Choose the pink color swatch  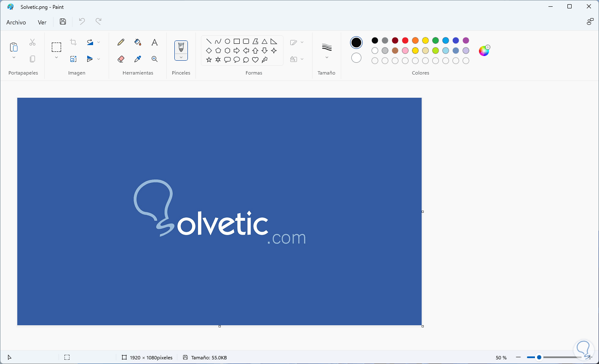405,51
